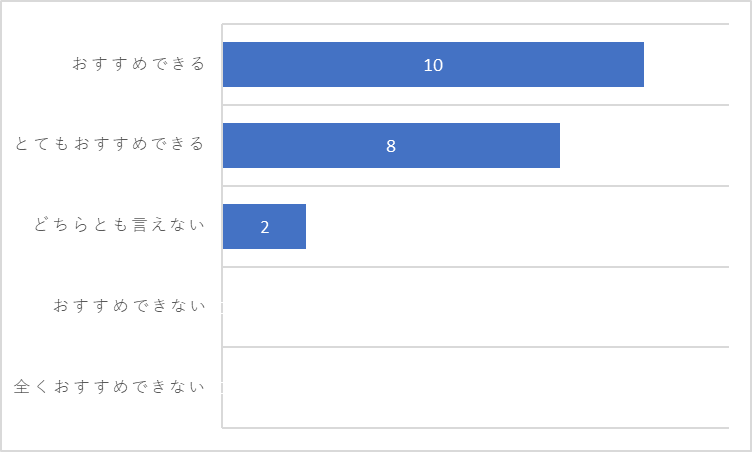
Task: Select the short どちらとも言えない bar
Action: tap(264, 226)
